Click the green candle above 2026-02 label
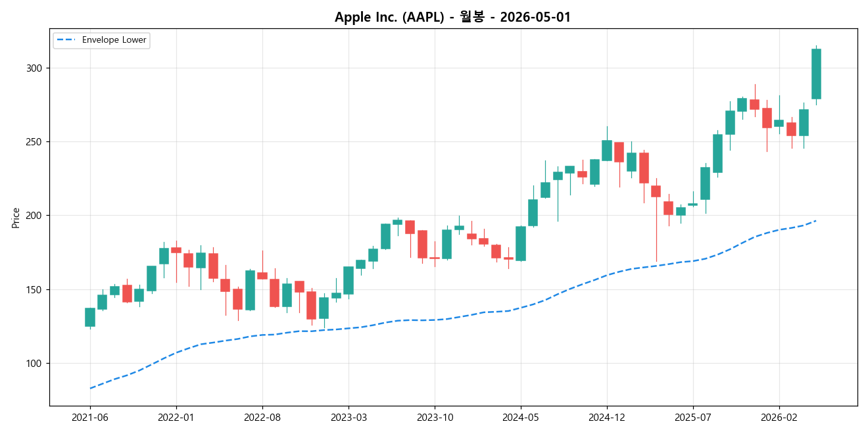 779,123
